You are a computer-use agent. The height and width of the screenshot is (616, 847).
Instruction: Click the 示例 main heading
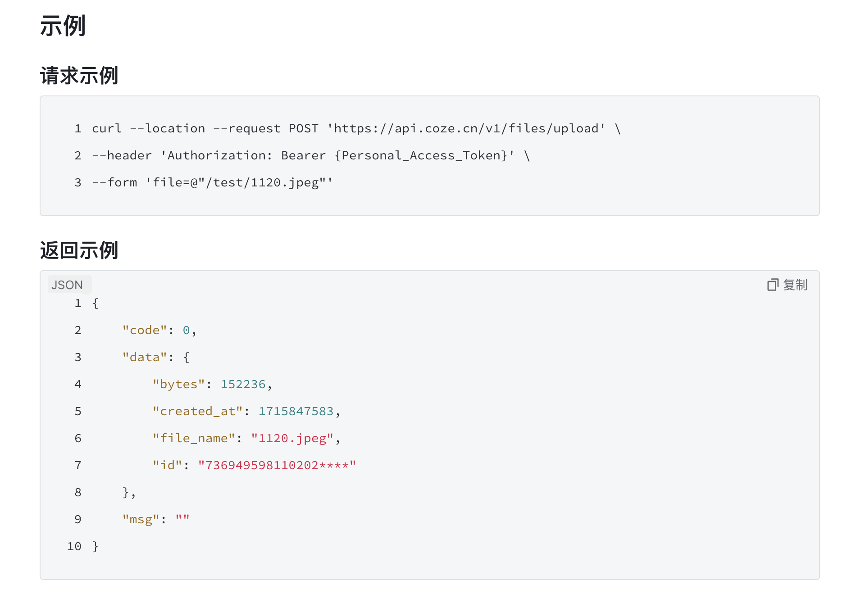click(x=63, y=26)
